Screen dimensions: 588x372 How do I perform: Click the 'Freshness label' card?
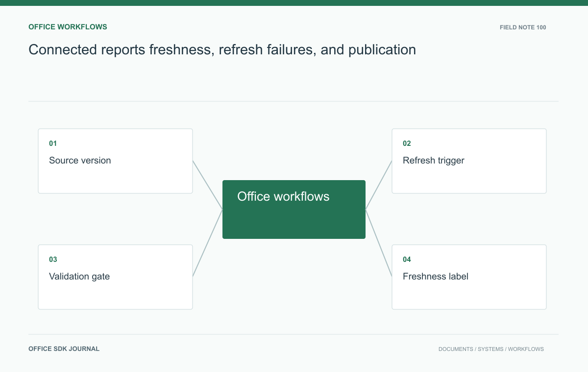tap(469, 277)
